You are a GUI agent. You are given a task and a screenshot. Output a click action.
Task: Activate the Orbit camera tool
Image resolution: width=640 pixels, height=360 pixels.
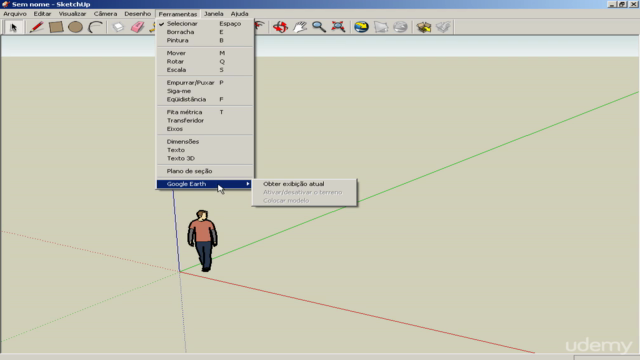pyautogui.click(x=280, y=27)
